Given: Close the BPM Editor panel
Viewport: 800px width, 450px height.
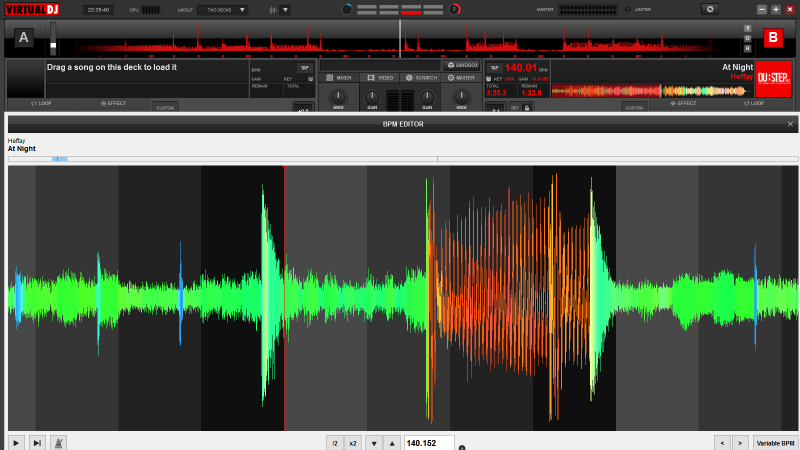Looking at the screenshot, I should (x=790, y=124).
